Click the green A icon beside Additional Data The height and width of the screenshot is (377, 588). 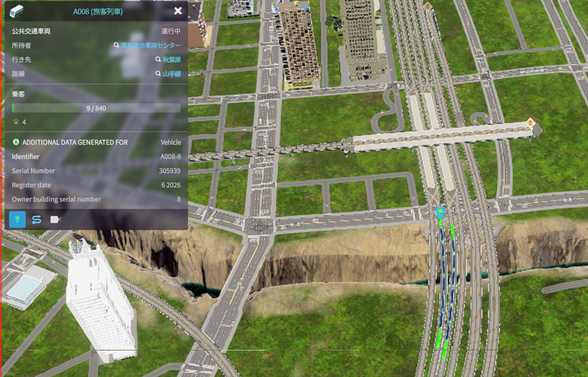pos(16,142)
